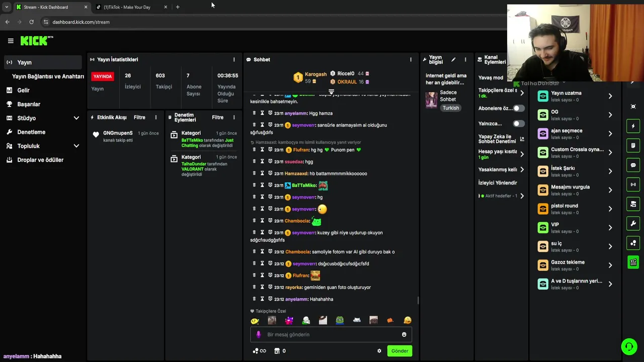This screenshot has width=644, height=362.
Task: Expand Aktif hedefler section
Action: click(522, 196)
